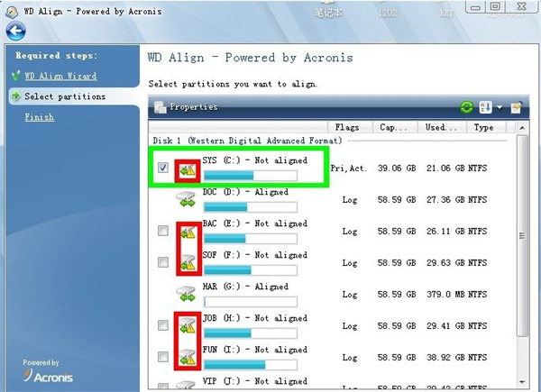Click the SOF (F:) drive warning icon
The height and width of the screenshot is (392, 541).
[188, 263]
